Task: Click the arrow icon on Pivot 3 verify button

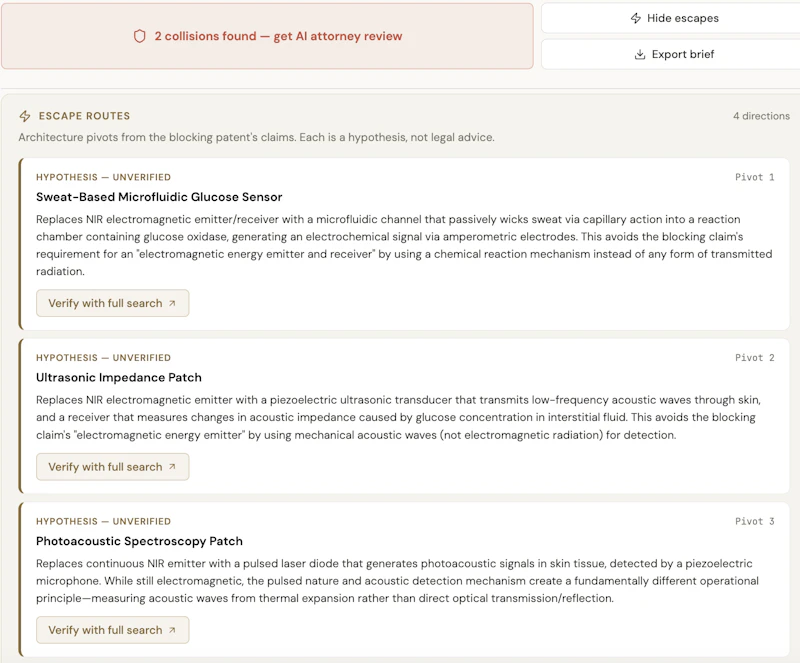Action: coord(172,630)
